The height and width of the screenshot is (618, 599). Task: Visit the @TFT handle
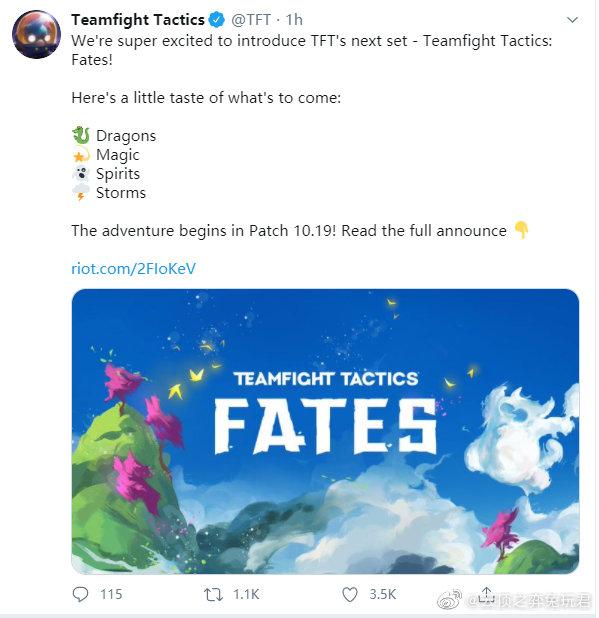coord(251,20)
